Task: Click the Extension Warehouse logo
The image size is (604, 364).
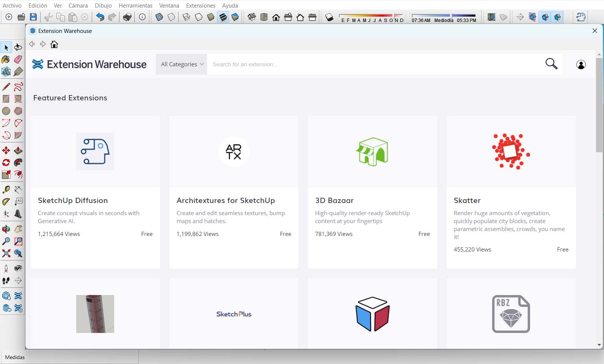Action: click(x=89, y=64)
